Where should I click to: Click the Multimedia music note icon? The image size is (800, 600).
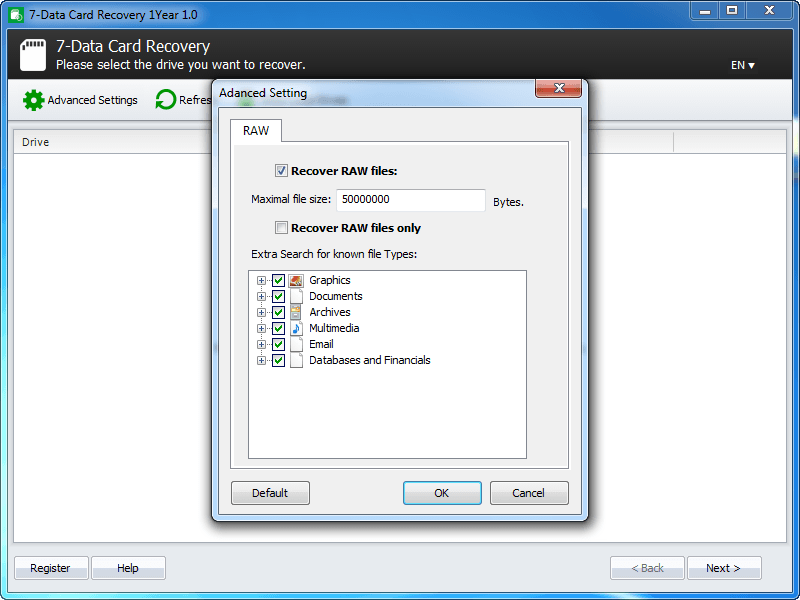296,328
